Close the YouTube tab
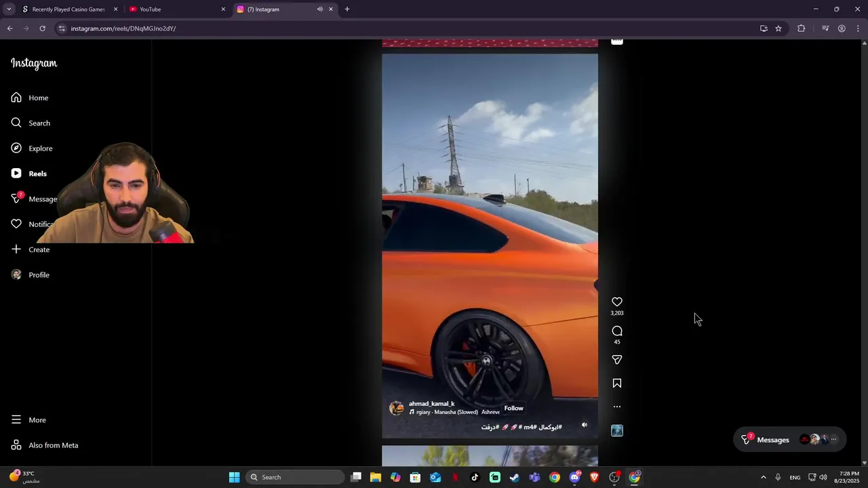The width and height of the screenshot is (868, 488). (x=223, y=9)
